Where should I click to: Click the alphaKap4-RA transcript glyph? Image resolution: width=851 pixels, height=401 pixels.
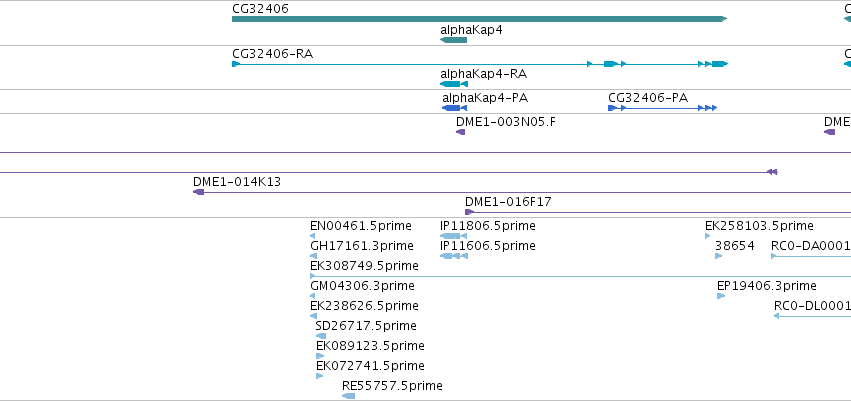point(454,84)
